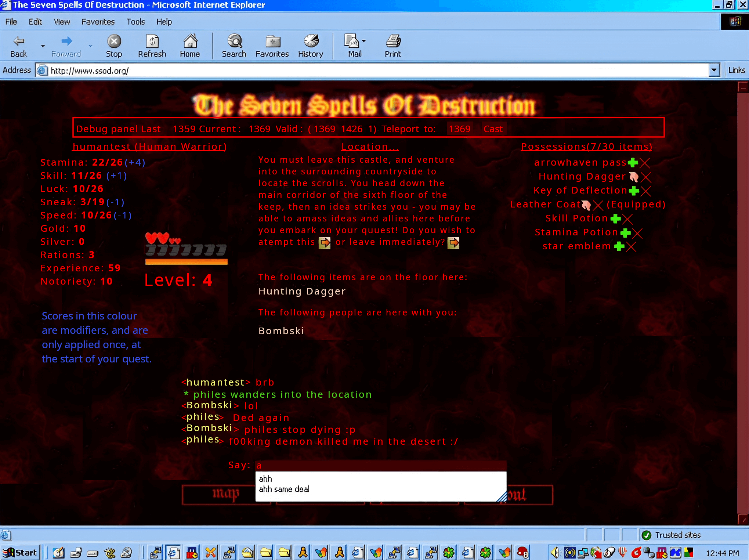The image size is (749, 560).
Task: Pick up the Hunting Dagger from floor
Action: (x=302, y=291)
